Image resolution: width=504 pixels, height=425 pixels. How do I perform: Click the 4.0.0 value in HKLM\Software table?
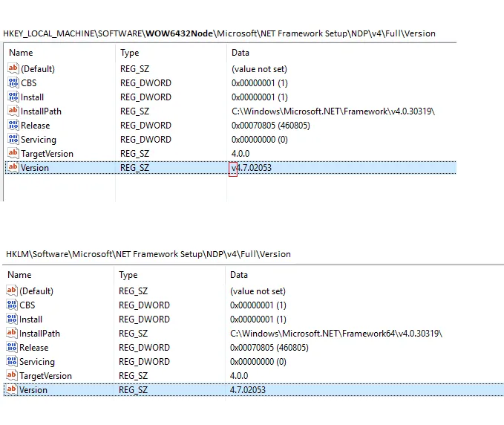(x=239, y=376)
